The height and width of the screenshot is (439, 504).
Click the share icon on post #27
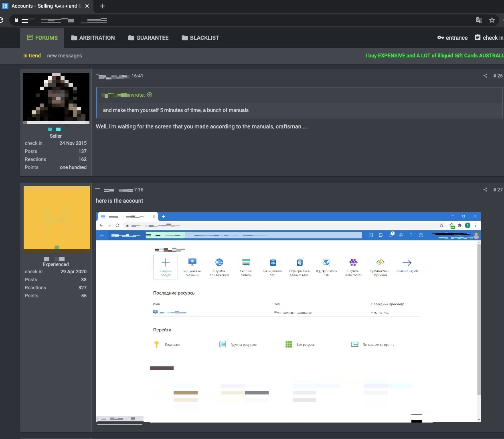coord(485,190)
